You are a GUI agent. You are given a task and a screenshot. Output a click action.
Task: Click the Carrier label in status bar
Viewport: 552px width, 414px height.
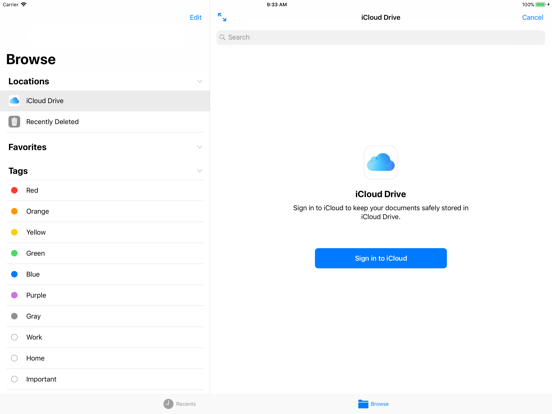11,5
